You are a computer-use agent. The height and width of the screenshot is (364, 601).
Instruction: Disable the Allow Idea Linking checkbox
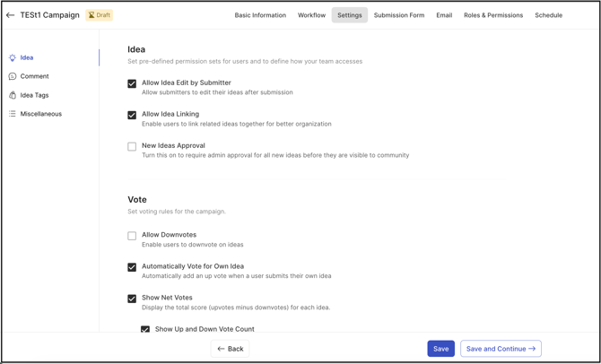(132, 115)
